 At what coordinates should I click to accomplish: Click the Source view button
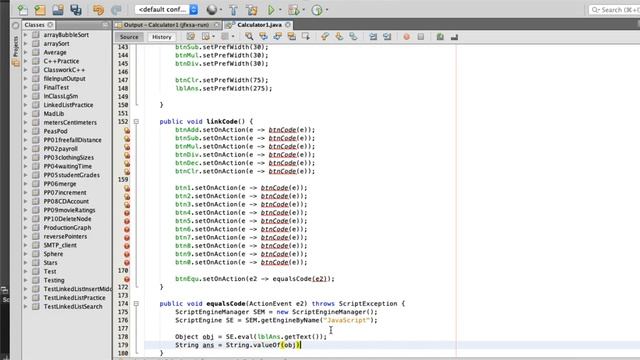pyautogui.click(x=129, y=37)
